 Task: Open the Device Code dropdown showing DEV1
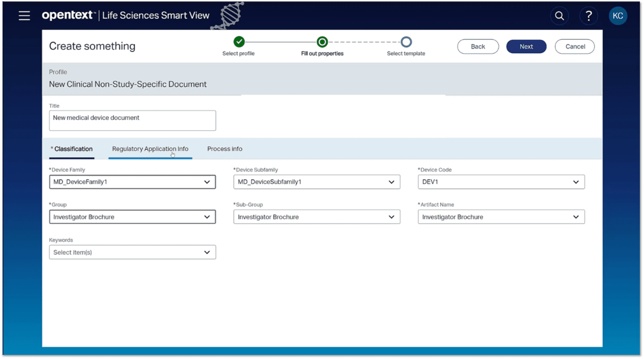(x=576, y=182)
